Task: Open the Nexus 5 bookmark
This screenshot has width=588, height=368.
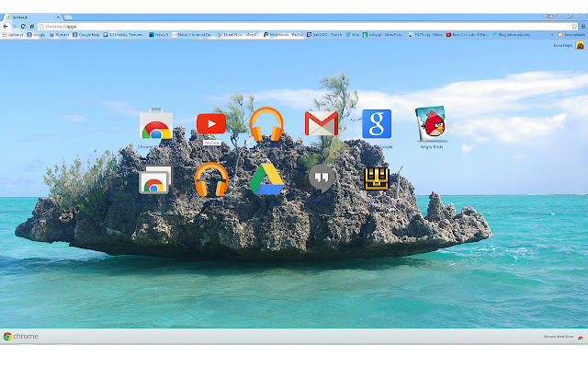Action: [159, 35]
